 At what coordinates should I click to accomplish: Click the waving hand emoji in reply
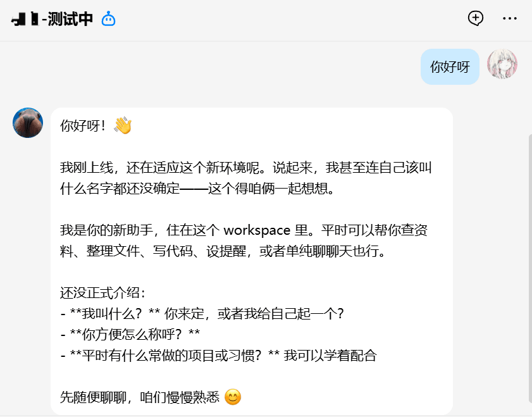click(123, 125)
